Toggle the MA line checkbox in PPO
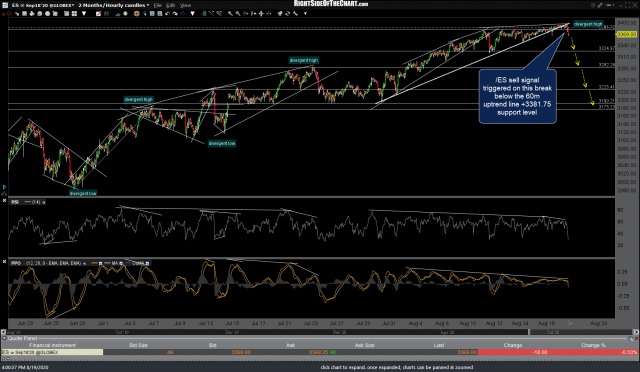Viewport: 640px width, 372px height. [121, 263]
